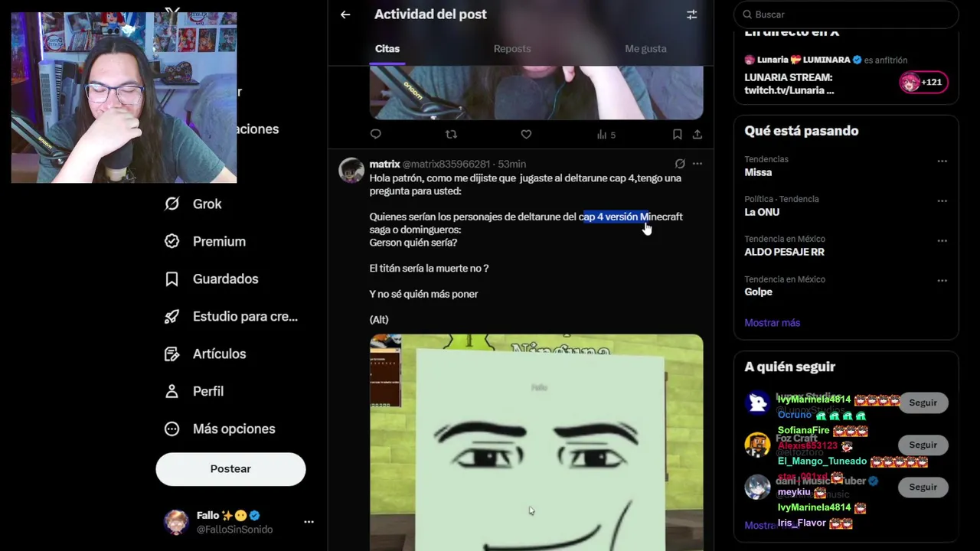Bookmark the top quoted post

(x=677, y=134)
